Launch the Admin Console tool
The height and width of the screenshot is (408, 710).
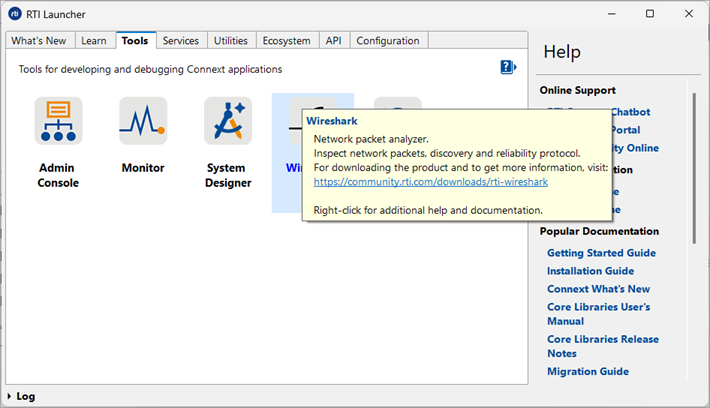point(58,121)
